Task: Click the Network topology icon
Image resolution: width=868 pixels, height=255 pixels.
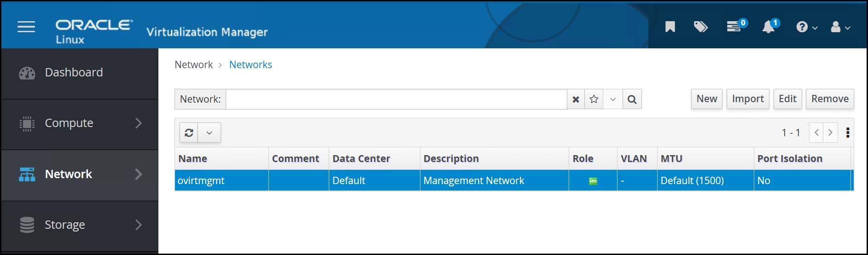Action: click(27, 174)
